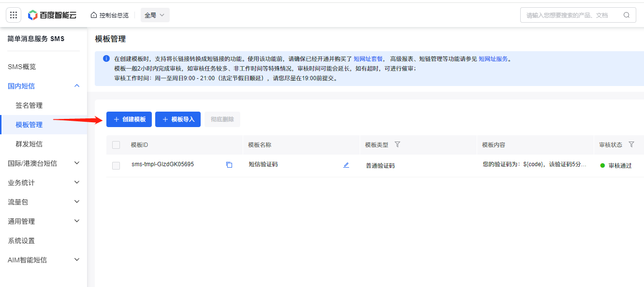Click the search magnifier icon
The height and width of the screenshot is (287, 644).
coord(627,15)
